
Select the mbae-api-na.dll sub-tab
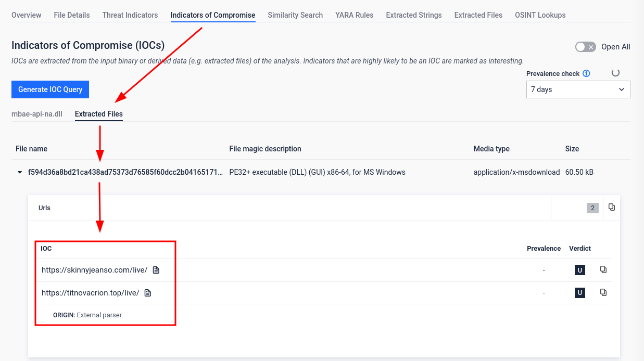(x=37, y=114)
